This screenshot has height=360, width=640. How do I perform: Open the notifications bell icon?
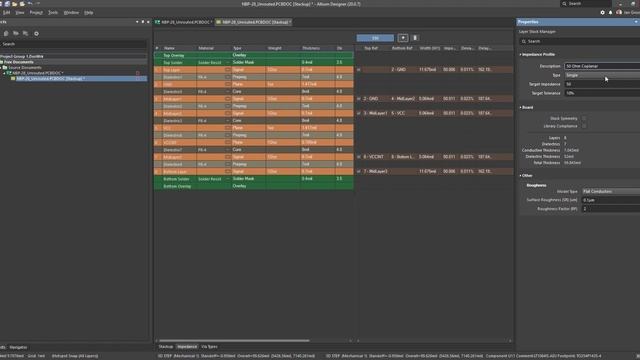(x=611, y=13)
